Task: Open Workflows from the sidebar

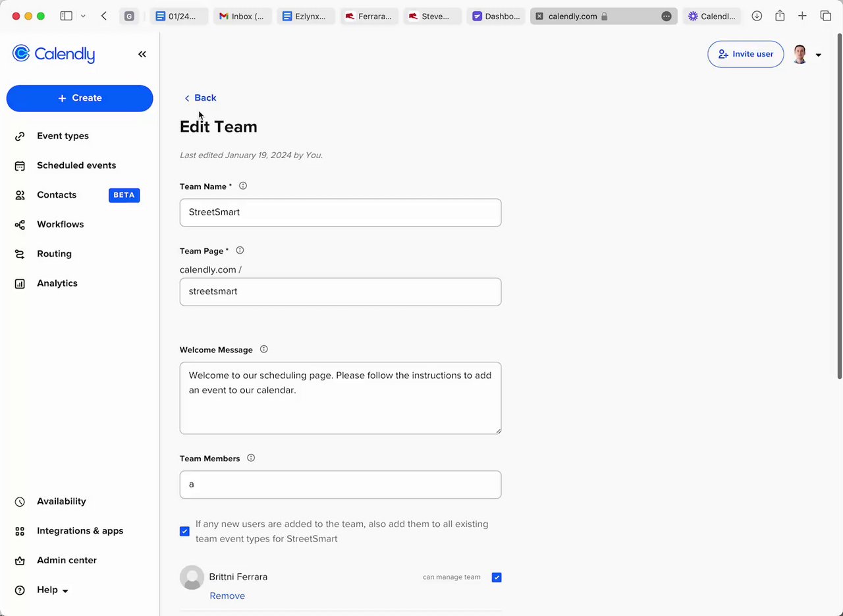Action: 61,225
